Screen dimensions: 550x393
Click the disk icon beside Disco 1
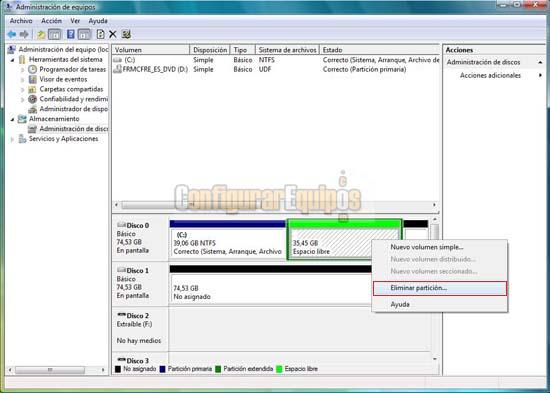(x=121, y=270)
